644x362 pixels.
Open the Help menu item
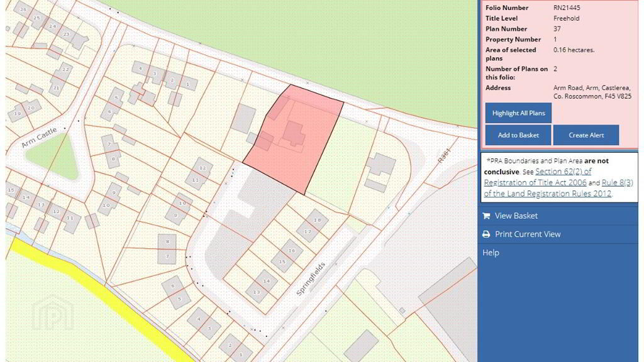[491, 253]
